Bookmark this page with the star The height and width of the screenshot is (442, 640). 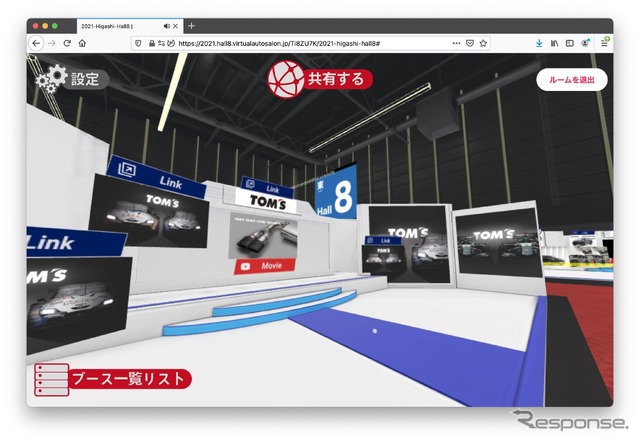pyautogui.click(x=483, y=43)
